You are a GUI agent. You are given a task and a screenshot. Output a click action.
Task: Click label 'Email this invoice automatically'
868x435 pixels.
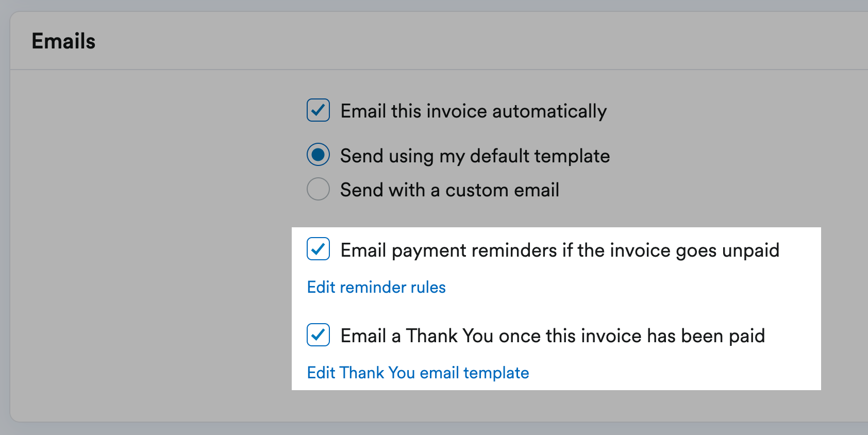474,111
